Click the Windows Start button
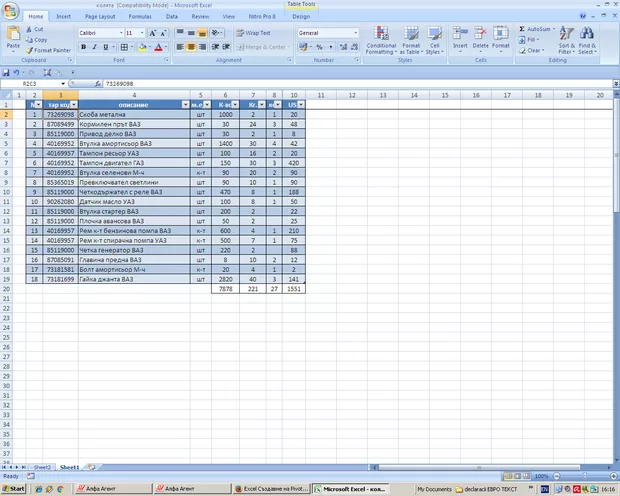 click(x=14, y=489)
